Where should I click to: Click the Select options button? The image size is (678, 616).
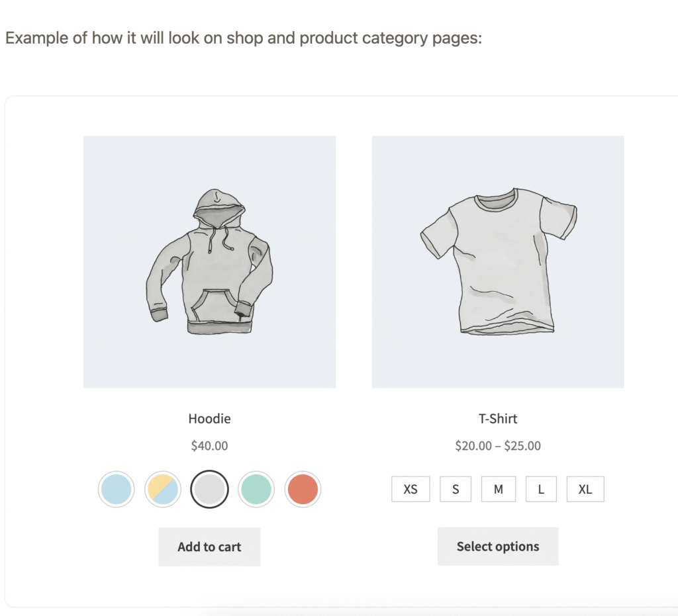tap(498, 547)
